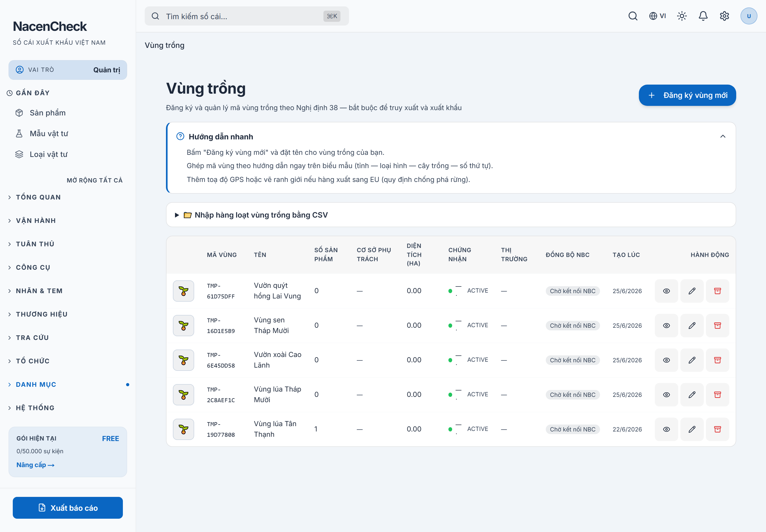View details of Vùng lúa Tháp Mười
Screen dimensions: 766x532
[x=666, y=395]
